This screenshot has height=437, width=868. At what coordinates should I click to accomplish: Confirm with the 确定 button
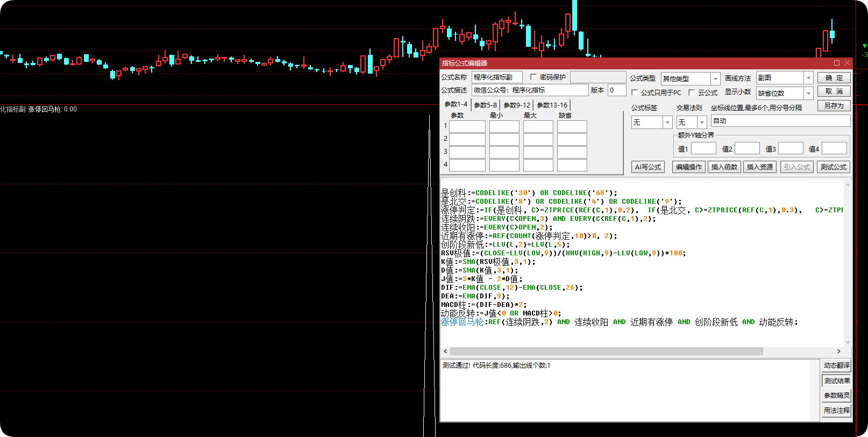834,78
